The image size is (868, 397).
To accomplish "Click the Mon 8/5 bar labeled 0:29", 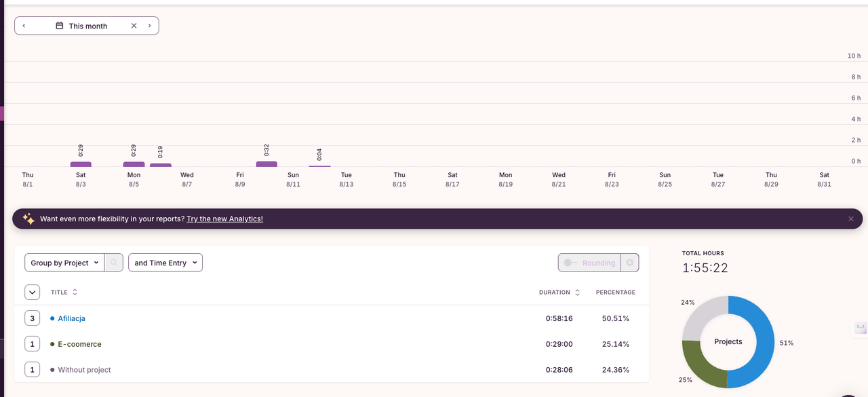I will pos(134,164).
